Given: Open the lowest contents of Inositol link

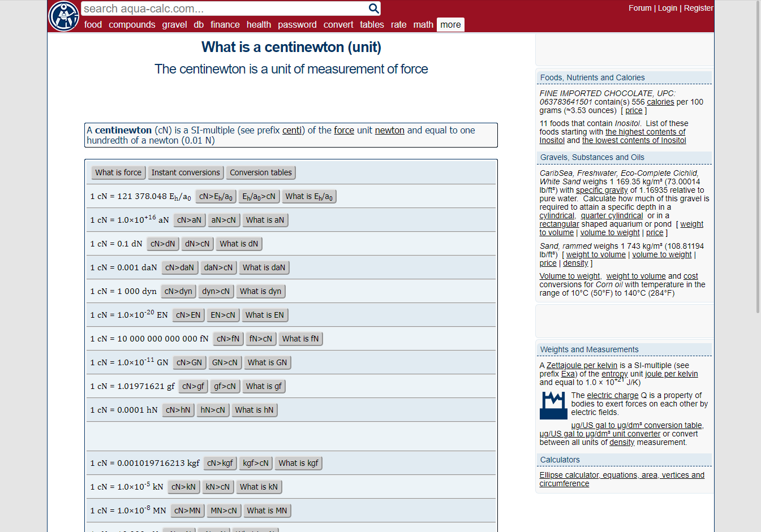Looking at the screenshot, I should pyautogui.click(x=634, y=141).
